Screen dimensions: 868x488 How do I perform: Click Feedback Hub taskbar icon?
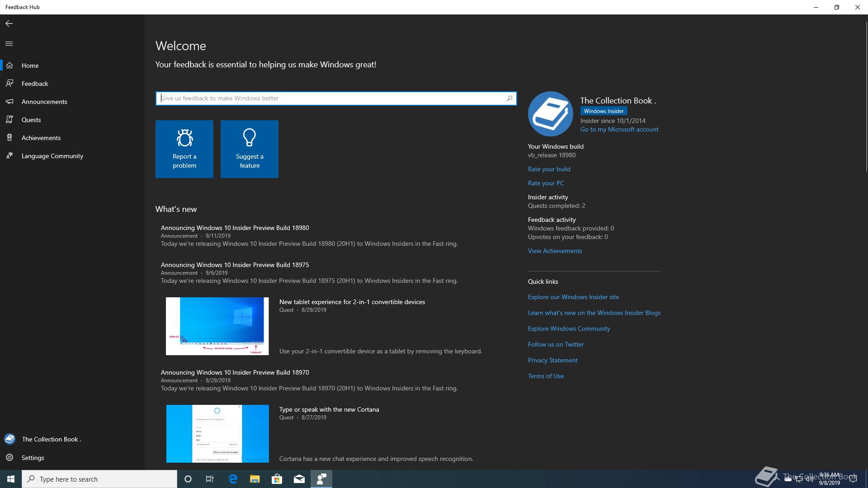coord(321,479)
